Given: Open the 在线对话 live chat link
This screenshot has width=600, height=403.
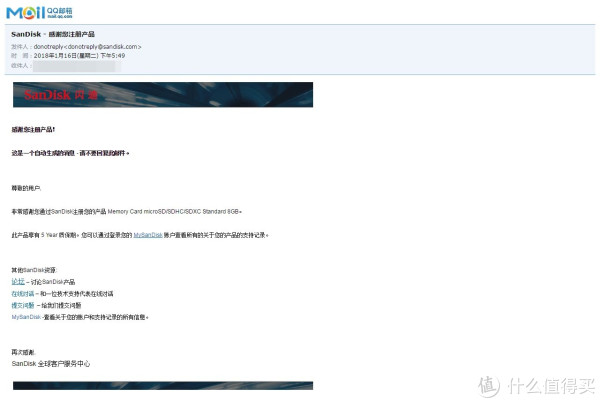Looking at the screenshot, I should pos(24,294).
